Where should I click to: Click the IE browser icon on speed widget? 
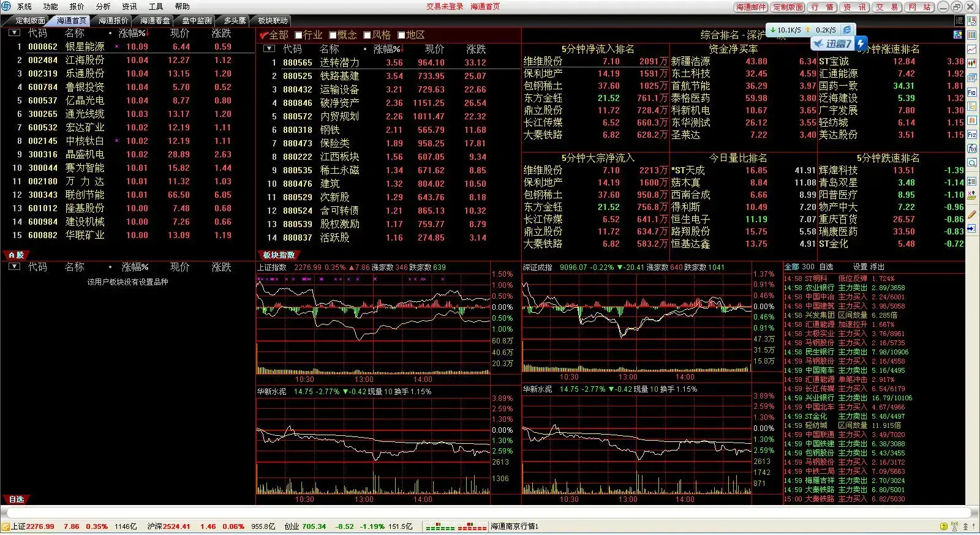click(847, 29)
